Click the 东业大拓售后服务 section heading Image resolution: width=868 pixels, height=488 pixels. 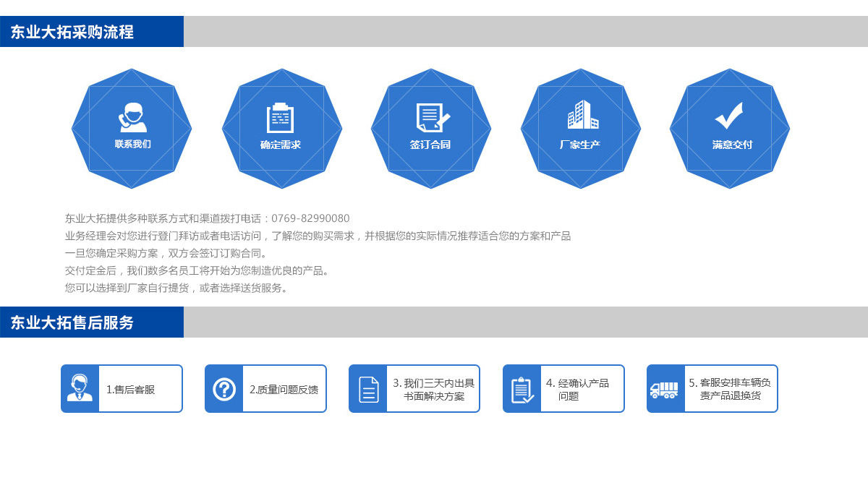coord(72,322)
